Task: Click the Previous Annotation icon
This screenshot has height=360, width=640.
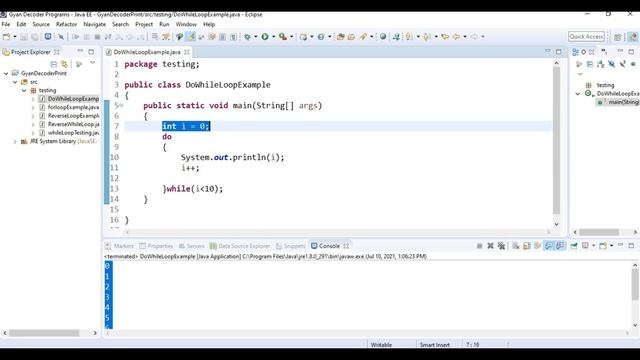Action: pos(427,37)
